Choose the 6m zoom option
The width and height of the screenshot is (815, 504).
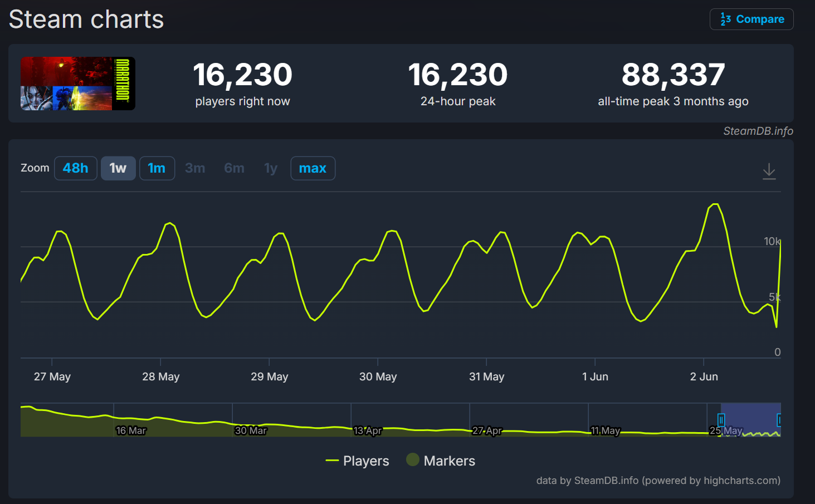click(x=234, y=168)
